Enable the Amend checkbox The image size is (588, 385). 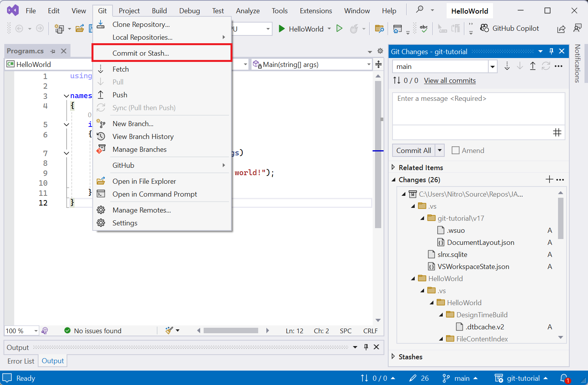(455, 150)
